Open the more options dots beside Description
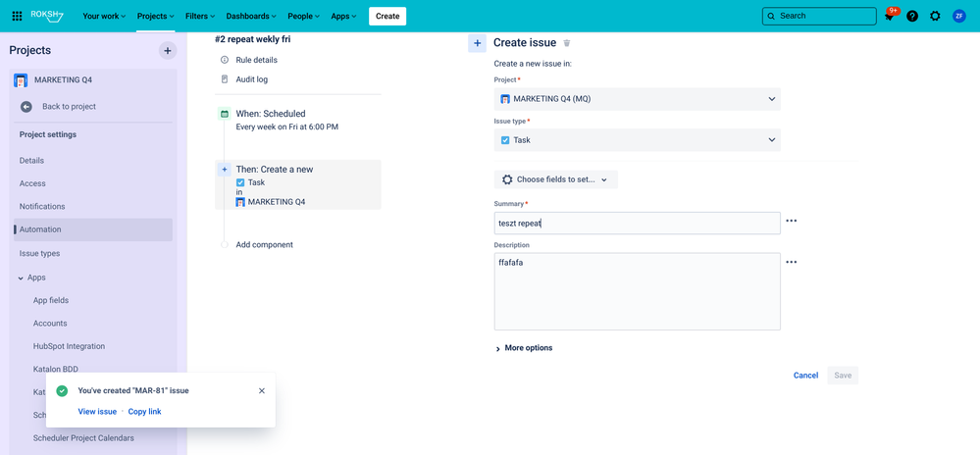 792,262
